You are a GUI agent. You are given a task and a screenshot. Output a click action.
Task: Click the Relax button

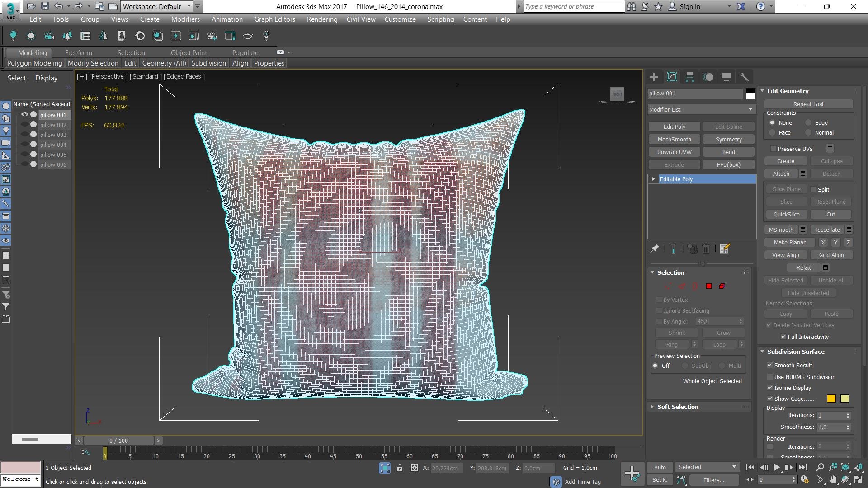click(803, 267)
